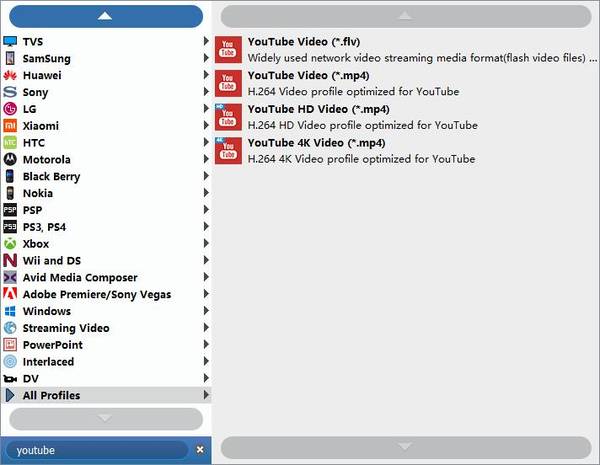
Task: Click the DV camcorder icon
Action: (10, 379)
